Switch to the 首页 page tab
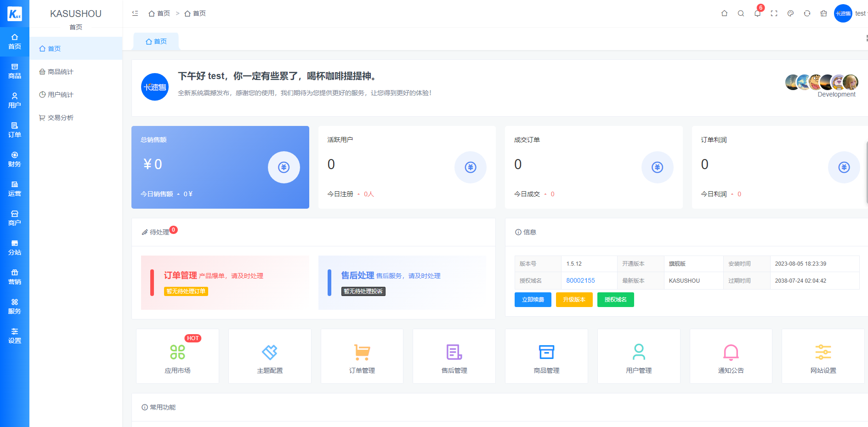 (x=156, y=41)
